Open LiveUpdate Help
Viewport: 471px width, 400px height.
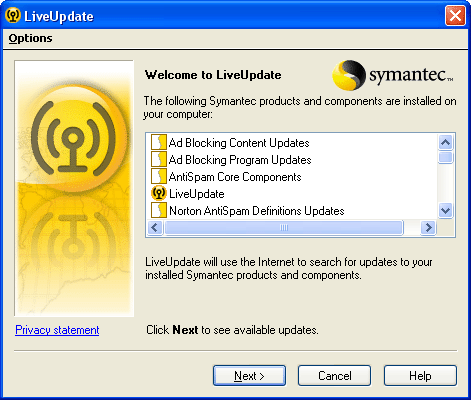click(420, 376)
